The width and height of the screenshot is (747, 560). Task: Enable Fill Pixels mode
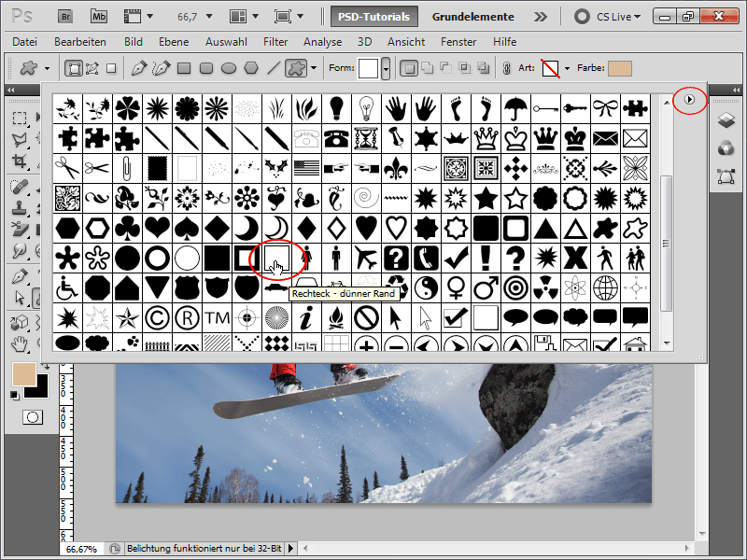(x=111, y=68)
